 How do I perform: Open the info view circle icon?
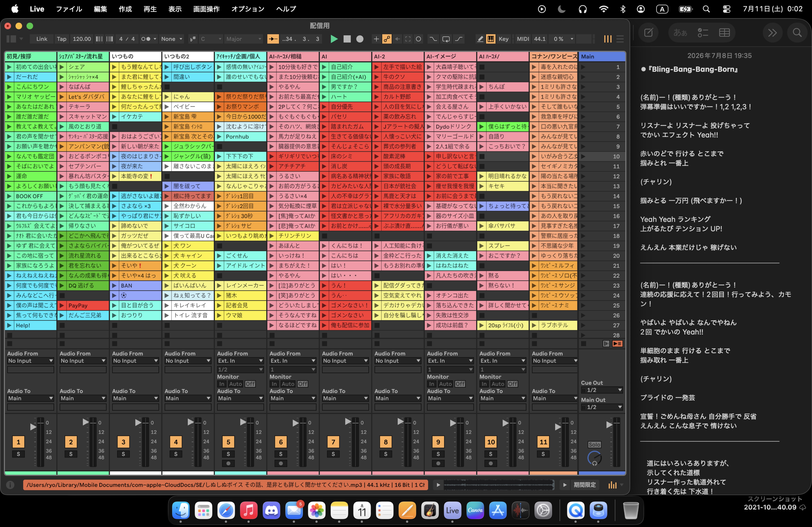[10, 485]
